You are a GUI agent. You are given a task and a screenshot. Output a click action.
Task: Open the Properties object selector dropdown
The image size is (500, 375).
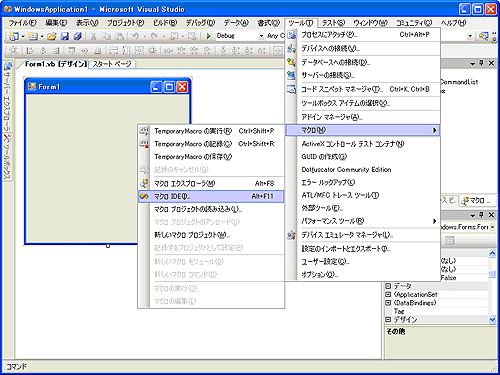coord(493,227)
